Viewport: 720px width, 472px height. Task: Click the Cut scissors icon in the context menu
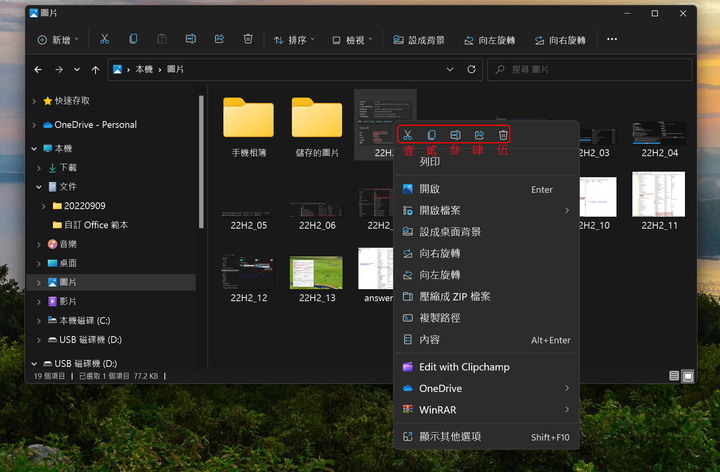tap(407, 135)
